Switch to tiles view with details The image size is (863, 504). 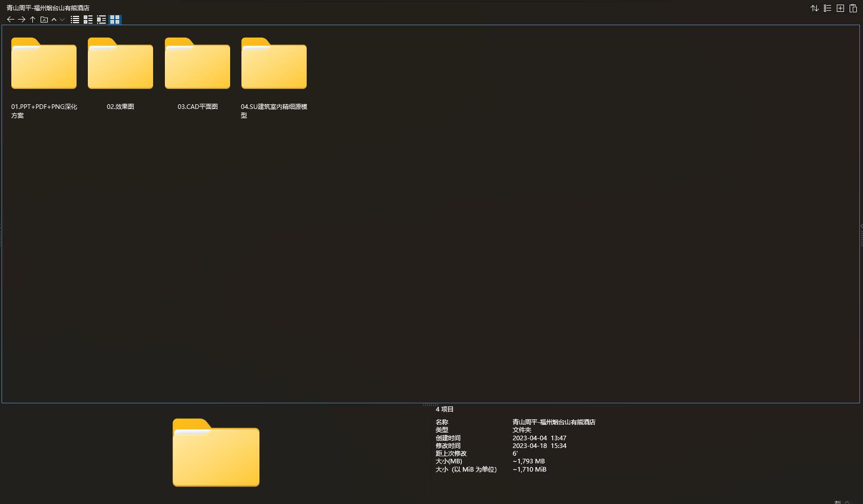tap(101, 20)
